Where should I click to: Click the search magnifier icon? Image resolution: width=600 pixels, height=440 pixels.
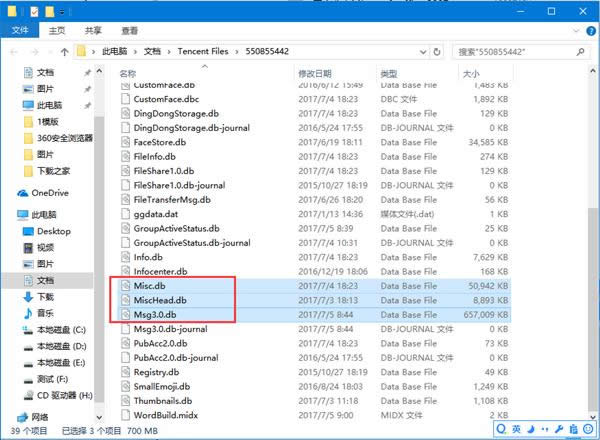pos(584,50)
